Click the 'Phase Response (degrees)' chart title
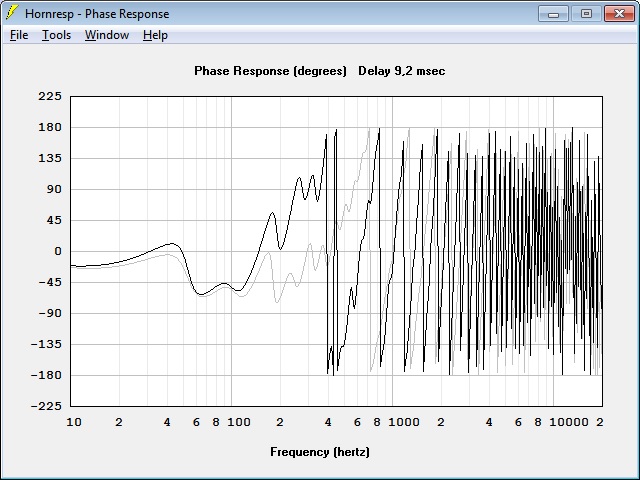Viewport: 640px width, 480px height. [270, 71]
